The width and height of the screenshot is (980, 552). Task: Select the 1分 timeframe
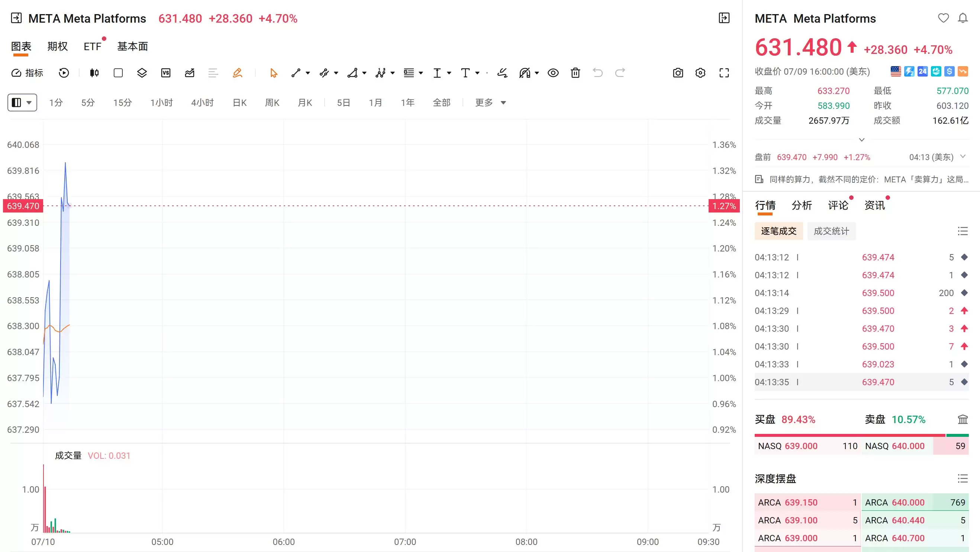point(56,102)
